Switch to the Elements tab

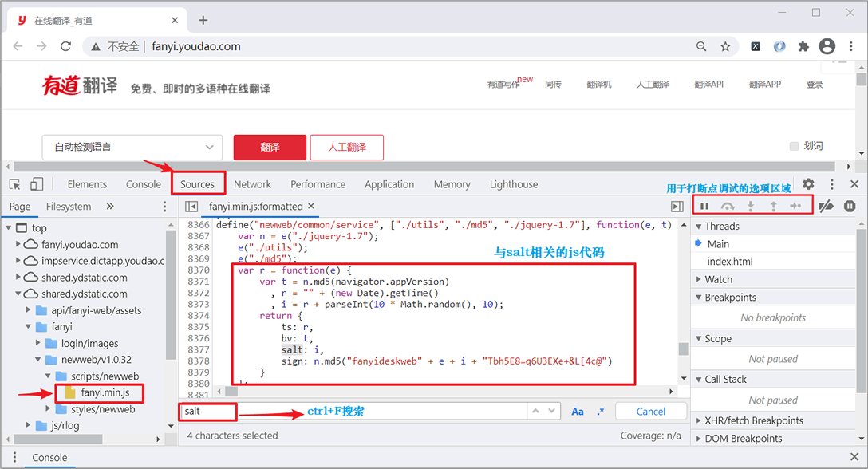tap(87, 184)
